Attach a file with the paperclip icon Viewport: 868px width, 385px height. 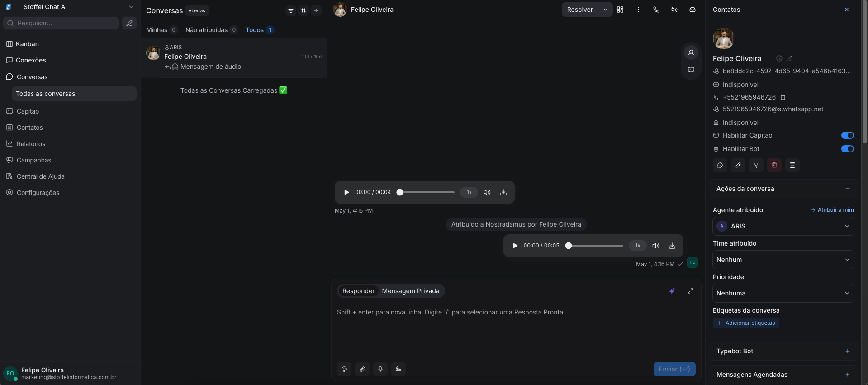pyautogui.click(x=362, y=369)
